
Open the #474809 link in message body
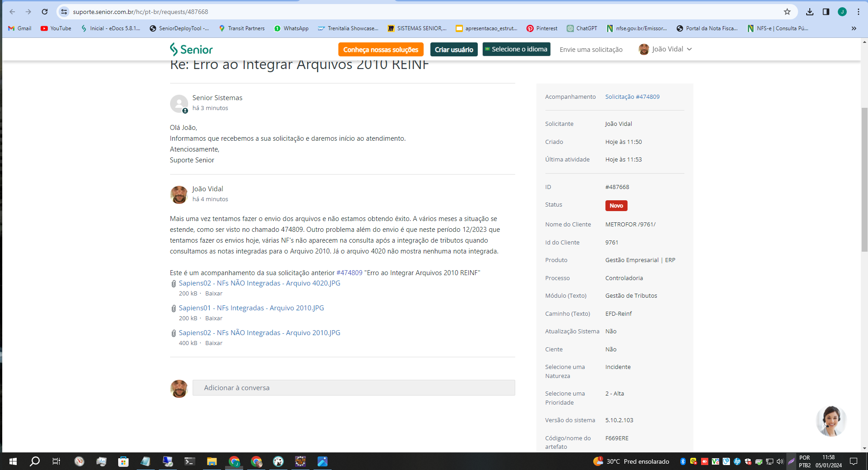(349, 273)
